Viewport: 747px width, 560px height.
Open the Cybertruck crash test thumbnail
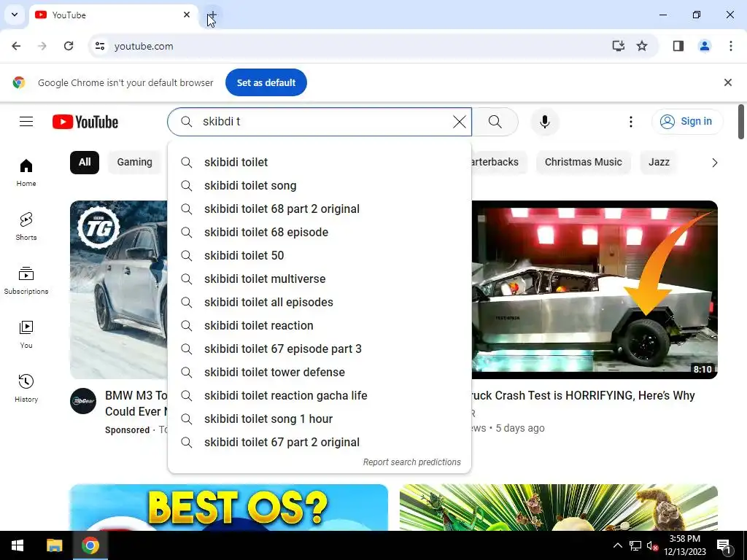click(595, 289)
